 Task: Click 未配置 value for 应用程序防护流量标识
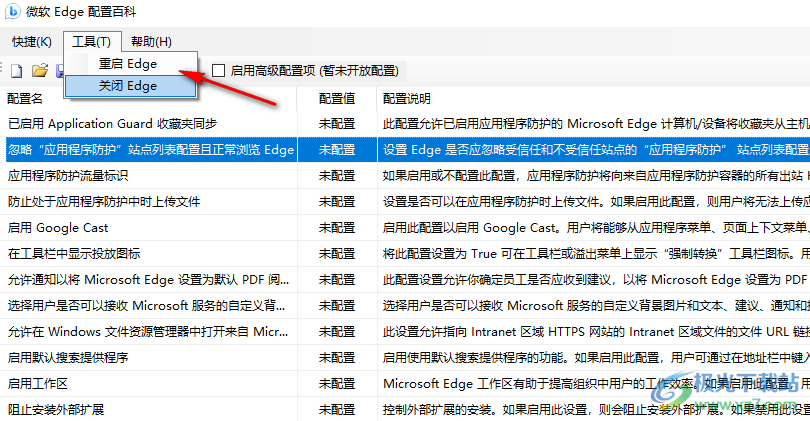click(x=337, y=176)
